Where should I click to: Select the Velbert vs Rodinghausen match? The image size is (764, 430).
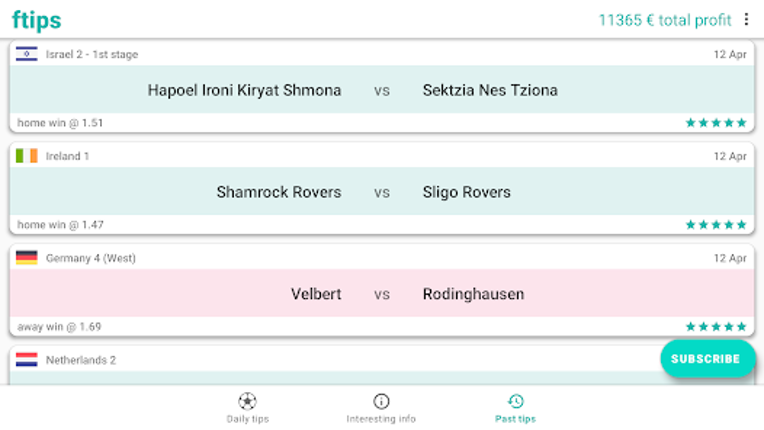click(381, 294)
